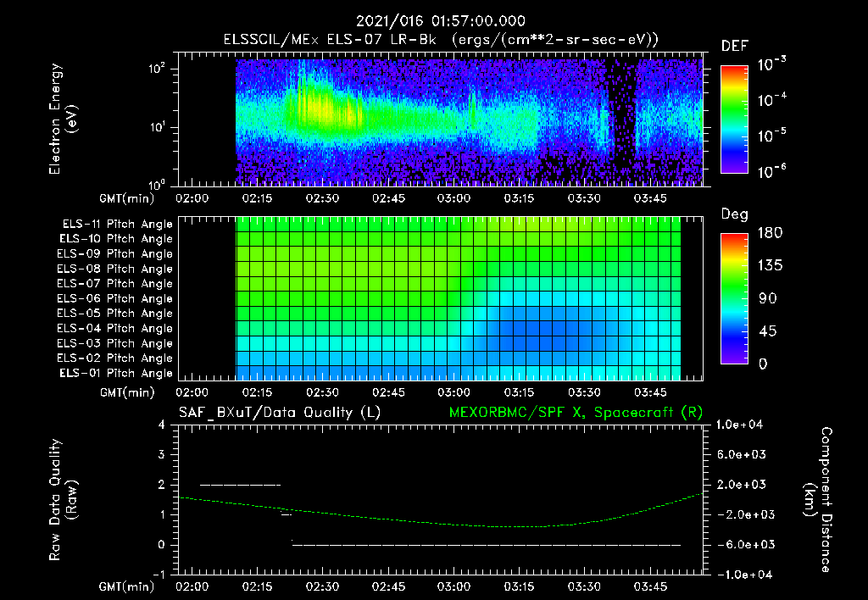Click the 03:15 tick label under pitch angle panel
The height and width of the screenshot is (600, 868).
coord(519,392)
